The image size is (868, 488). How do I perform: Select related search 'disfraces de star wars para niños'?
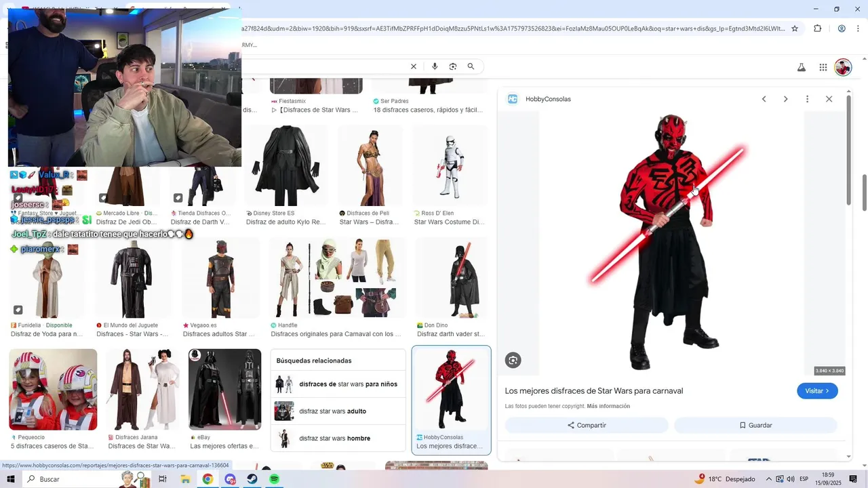pyautogui.click(x=338, y=384)
